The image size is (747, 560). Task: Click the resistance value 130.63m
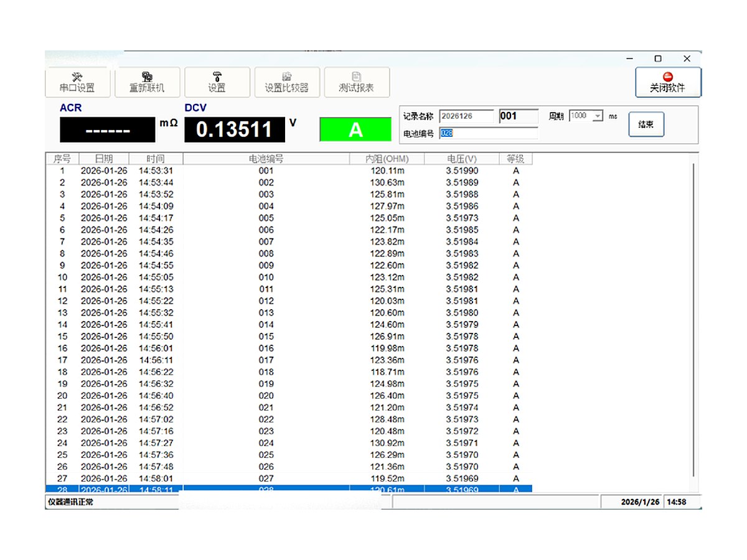387,182
